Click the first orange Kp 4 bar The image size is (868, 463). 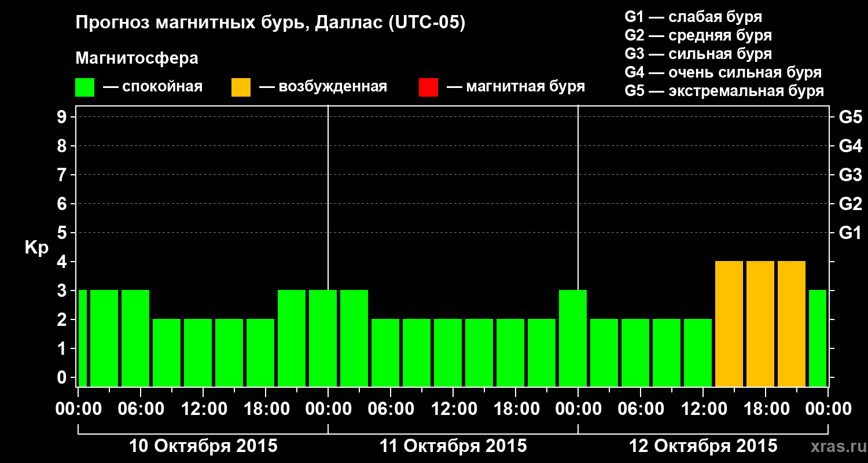(x=729, y=324)
